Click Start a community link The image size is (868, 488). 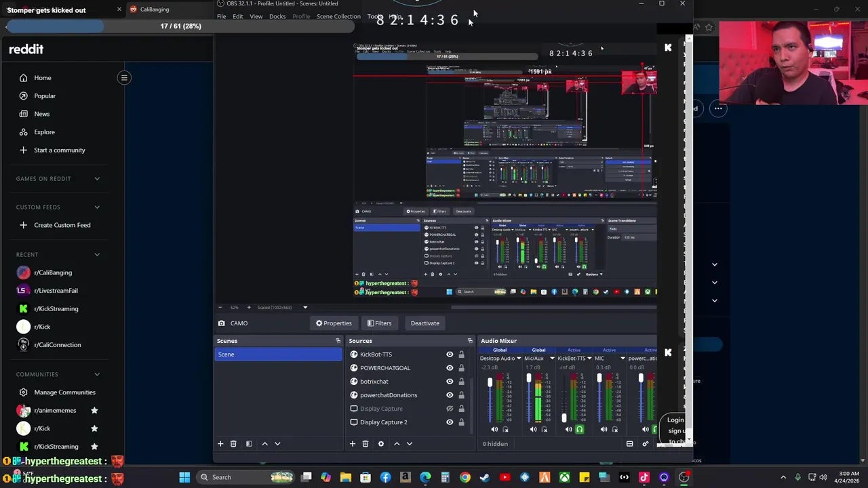60,150
